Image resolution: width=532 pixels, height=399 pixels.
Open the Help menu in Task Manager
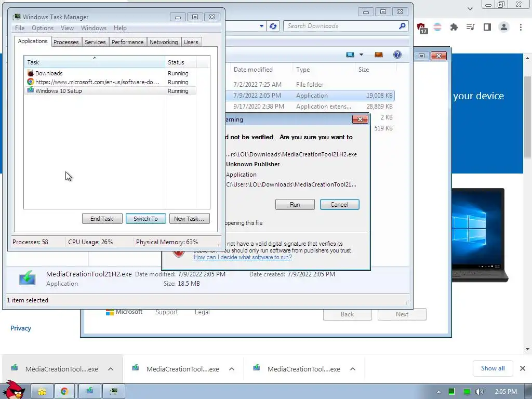[120, 28]
